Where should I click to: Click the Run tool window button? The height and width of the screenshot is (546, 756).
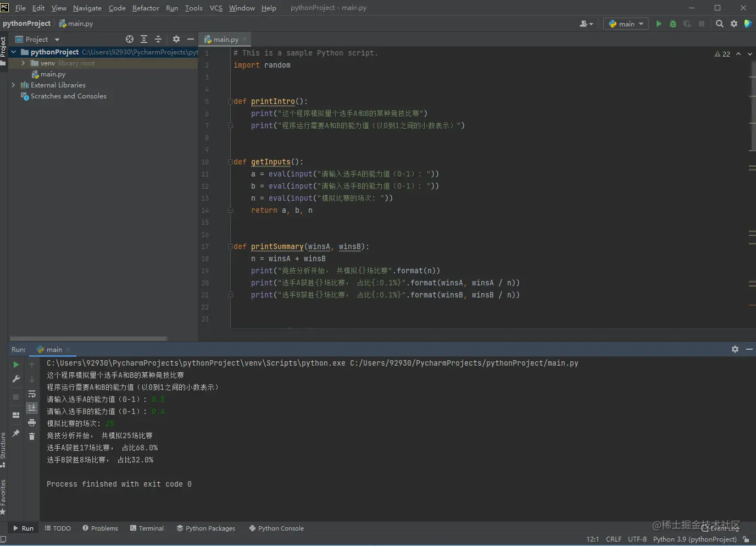pyautogui.click(x=23, y=528)
